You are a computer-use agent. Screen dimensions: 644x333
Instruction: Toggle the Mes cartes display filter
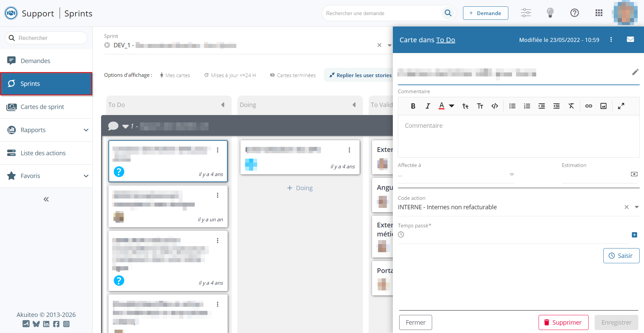tap(175, 75)
